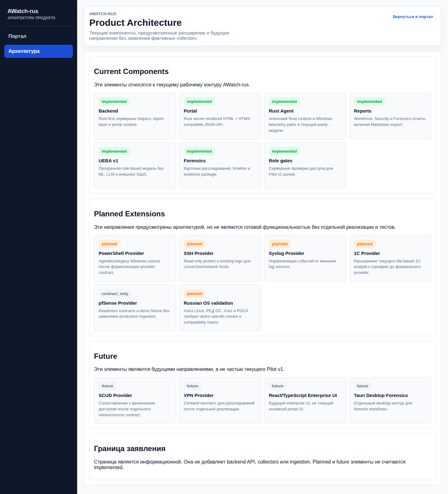448x494 pixels.
Task: Click the future badge on React/TypeScript Enterprise UI
Action: point(278,386)
